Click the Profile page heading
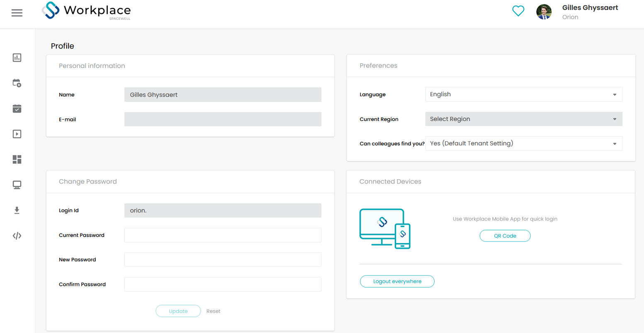 [x=63, y=46]
